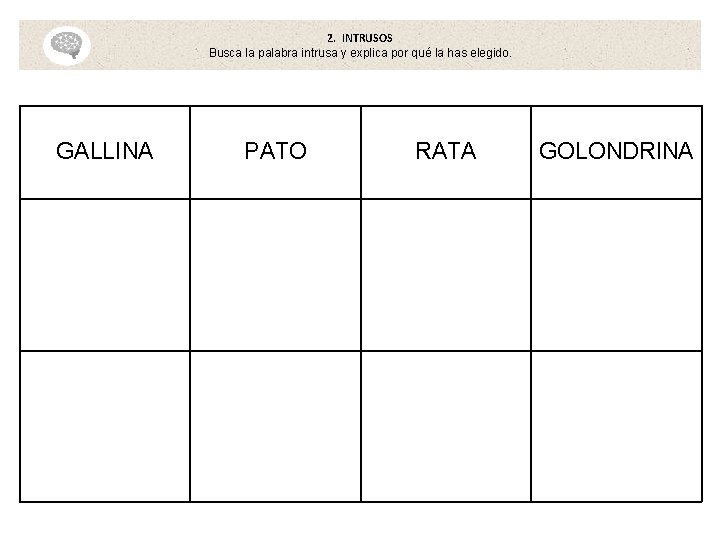Click the empty middle-row cell under GOLONDRINA
This screenshot has height=540, width=720.
615,275
